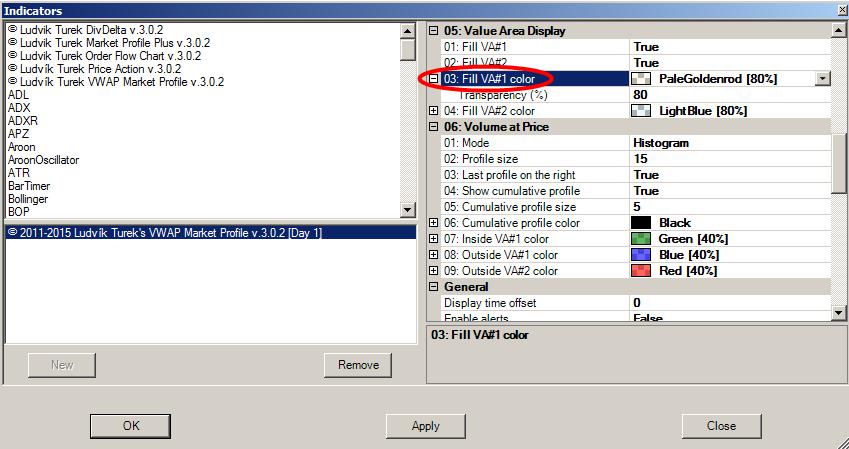
Task: Click the Close button
Action: [721, 426]
